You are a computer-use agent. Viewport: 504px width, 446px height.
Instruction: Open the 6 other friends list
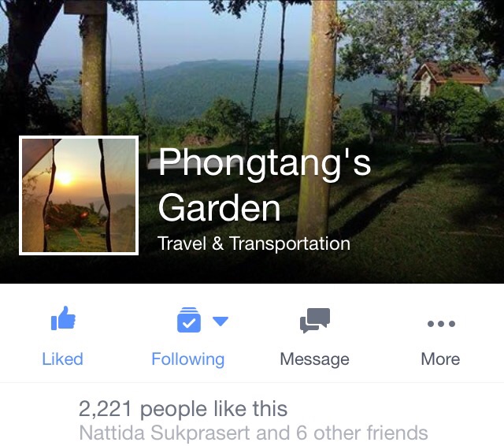click(x=362, y=433)
